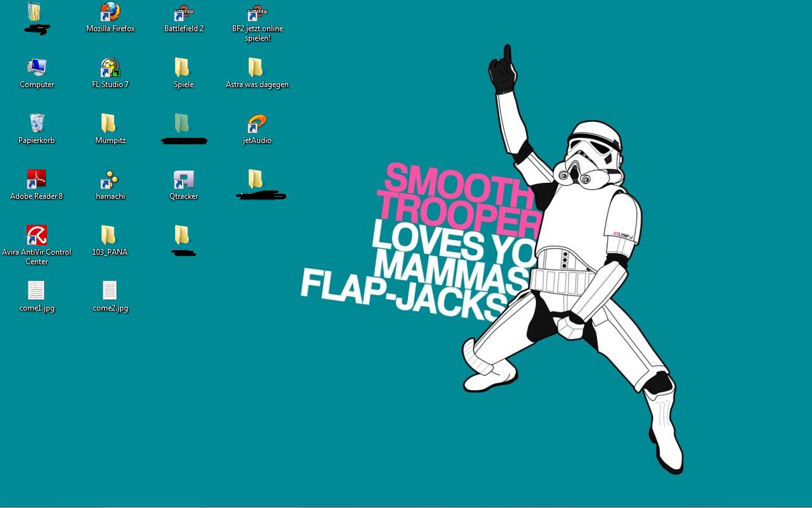Open Avira AntiVir Control Center shortcut
The width and height of the screenshot is (812, 508).
click(x=37, y=245)
